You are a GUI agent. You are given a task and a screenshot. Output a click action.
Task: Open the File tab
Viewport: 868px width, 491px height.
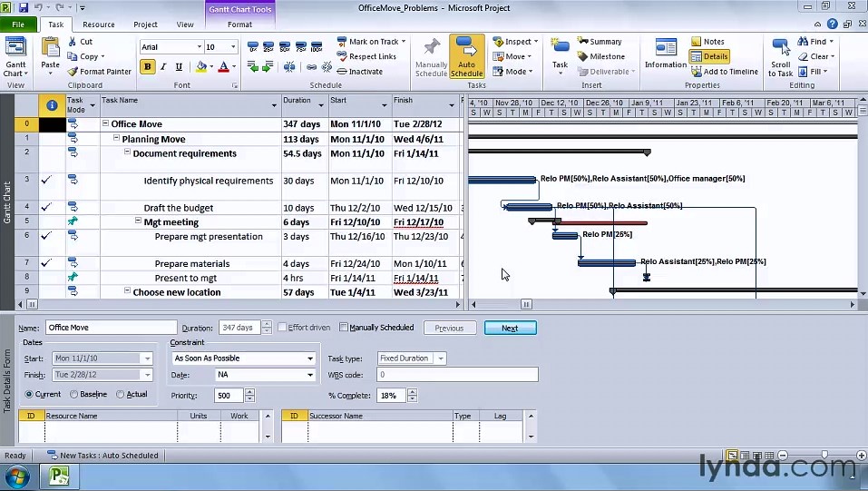pos(18,25)
